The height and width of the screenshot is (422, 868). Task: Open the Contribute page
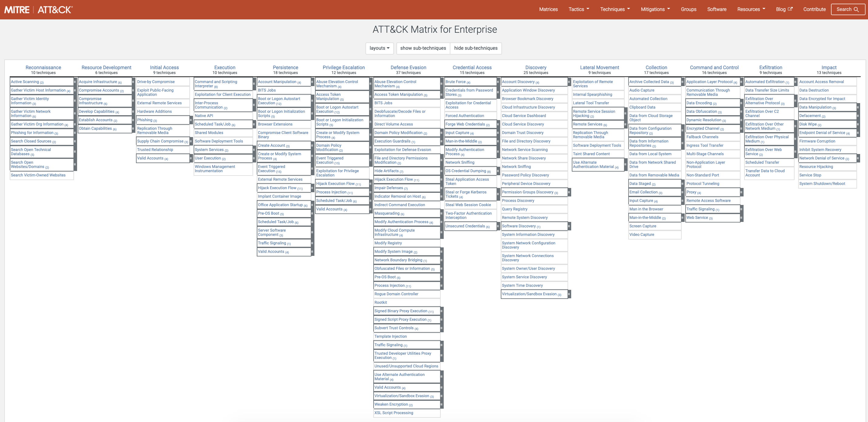click(814, 9)
